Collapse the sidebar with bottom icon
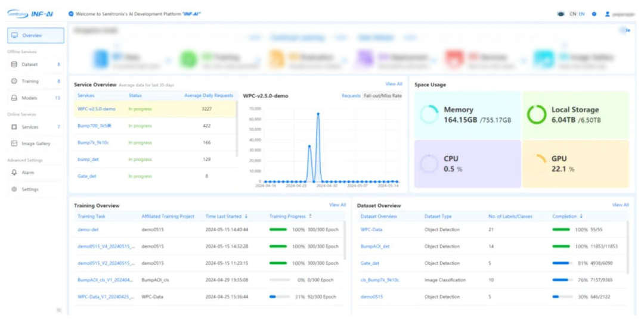This screenshot has height=324, width=644. point(58,310)
